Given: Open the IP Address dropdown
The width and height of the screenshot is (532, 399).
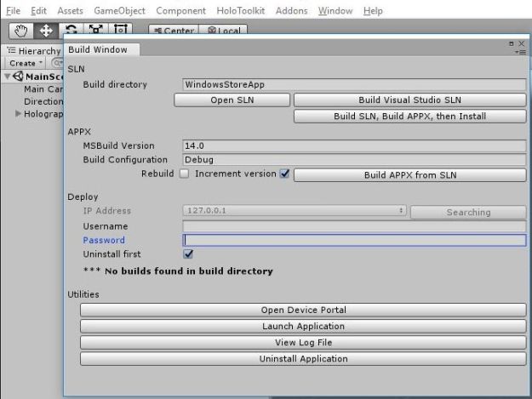Looking at the screenshot, I should click(295, 212).
